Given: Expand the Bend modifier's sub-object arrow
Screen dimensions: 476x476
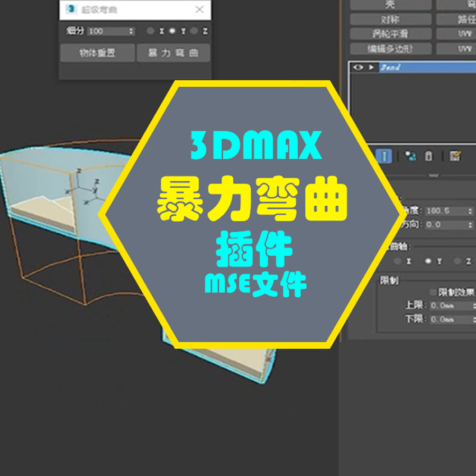Looking at the screenshot, I should pyautogui.click(x=371, y=67).
